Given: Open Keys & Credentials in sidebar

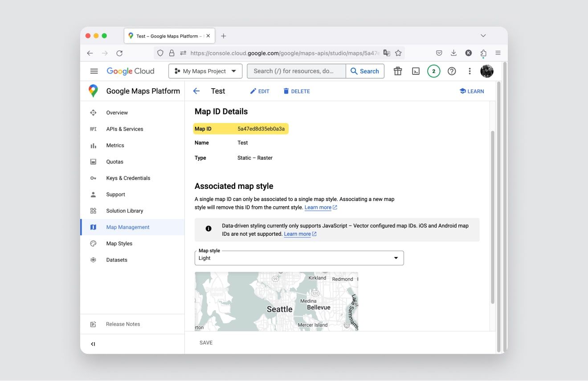Looking at the screenshot, I should tap(132, 178).
